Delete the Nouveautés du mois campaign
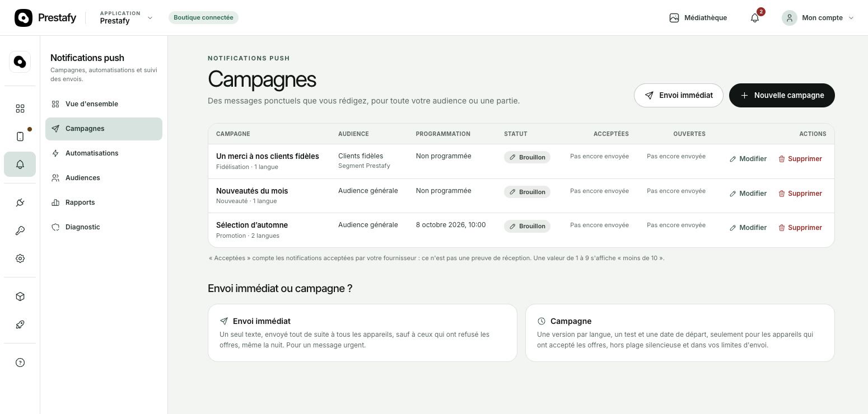 point(800,194)
